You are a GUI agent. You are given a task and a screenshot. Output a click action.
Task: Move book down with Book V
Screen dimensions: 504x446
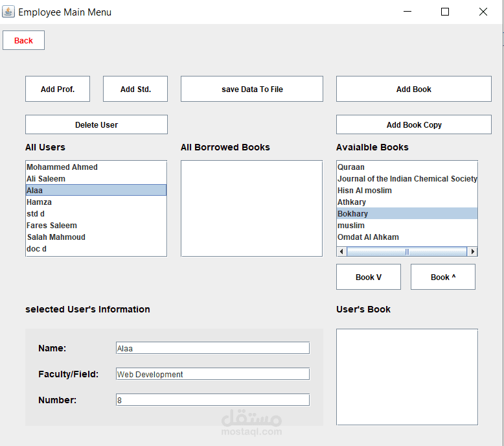pyautogui.click(x=368, y=277)
